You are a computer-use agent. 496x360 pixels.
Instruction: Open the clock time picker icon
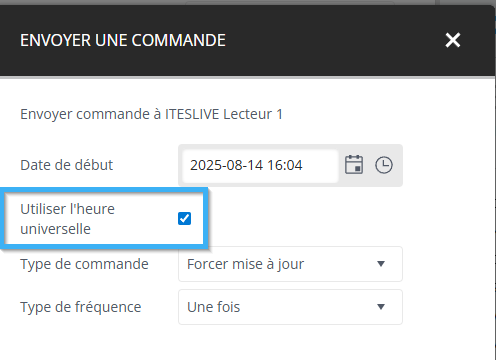point(384,165)
